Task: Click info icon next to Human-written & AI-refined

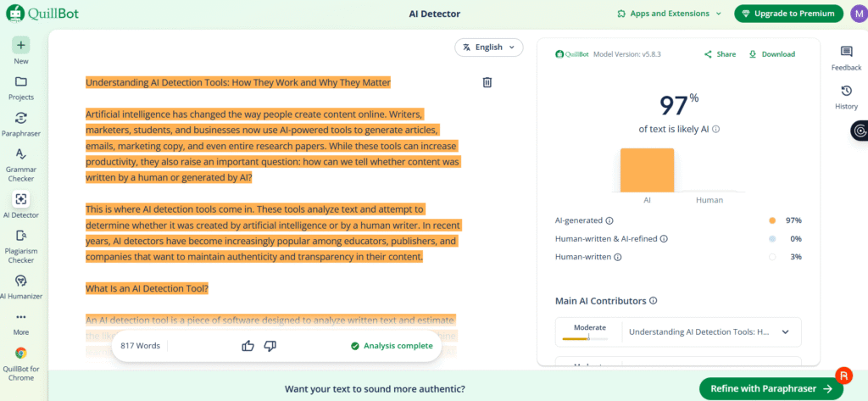Action: 664,239
